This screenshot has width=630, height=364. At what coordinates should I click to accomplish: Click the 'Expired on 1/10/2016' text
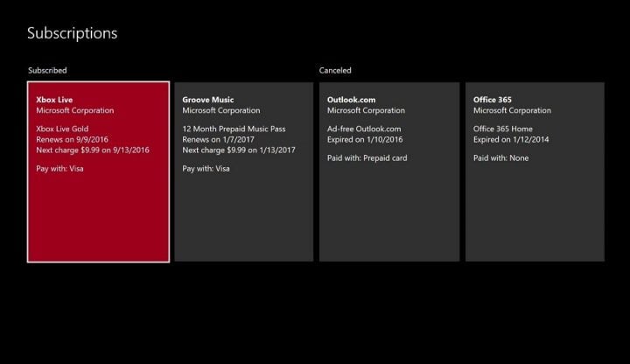click(367, 139)
